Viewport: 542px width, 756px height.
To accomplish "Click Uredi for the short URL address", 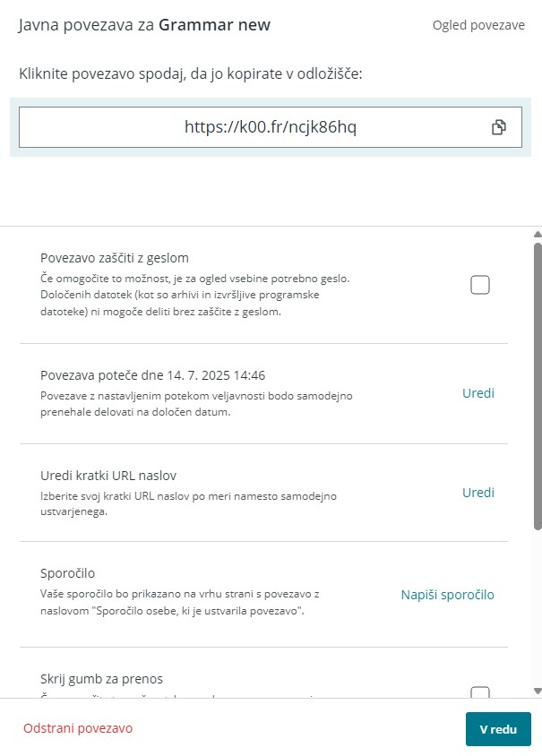I will (477, 493).
